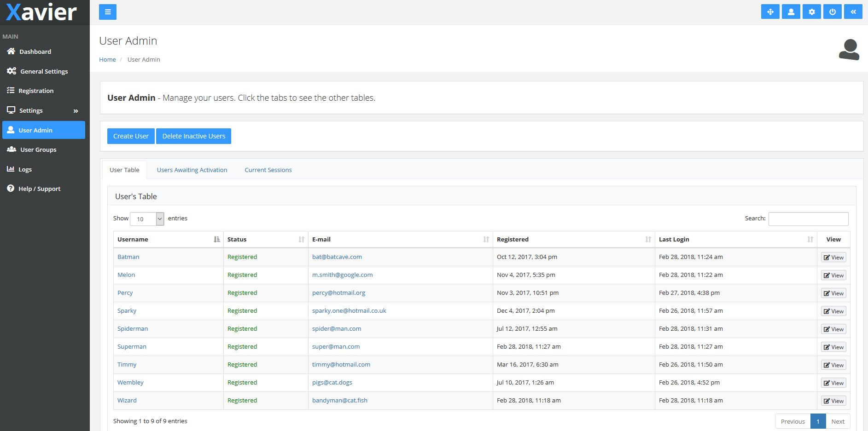Open the Current Sessions tab
Image resolution: width=868 pixels, height=431 pixels.
[x=268, y=170]
